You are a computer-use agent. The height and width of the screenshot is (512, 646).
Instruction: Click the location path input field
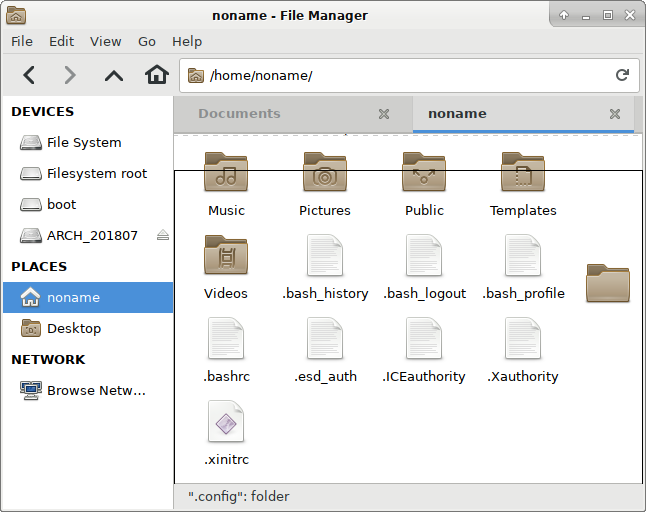click(400, 75)
